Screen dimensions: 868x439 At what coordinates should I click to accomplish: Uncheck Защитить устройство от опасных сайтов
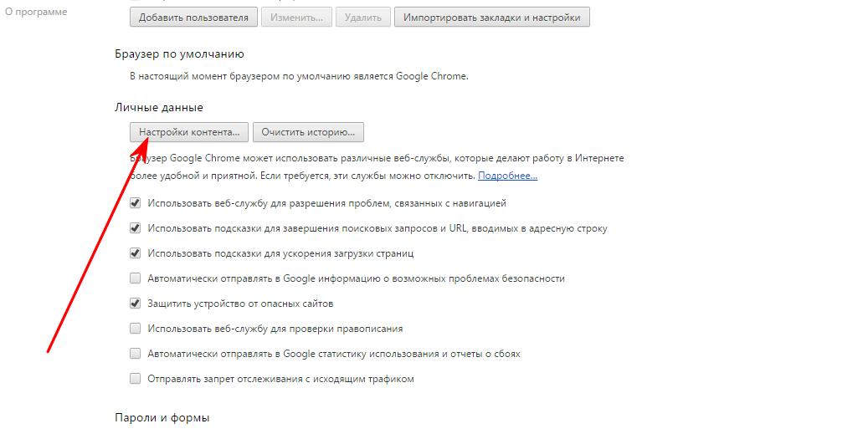pyautogui.click(x=135, y=304)
